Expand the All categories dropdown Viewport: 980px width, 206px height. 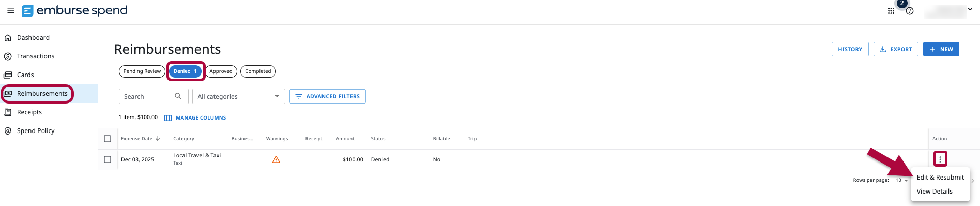(238, 96)
